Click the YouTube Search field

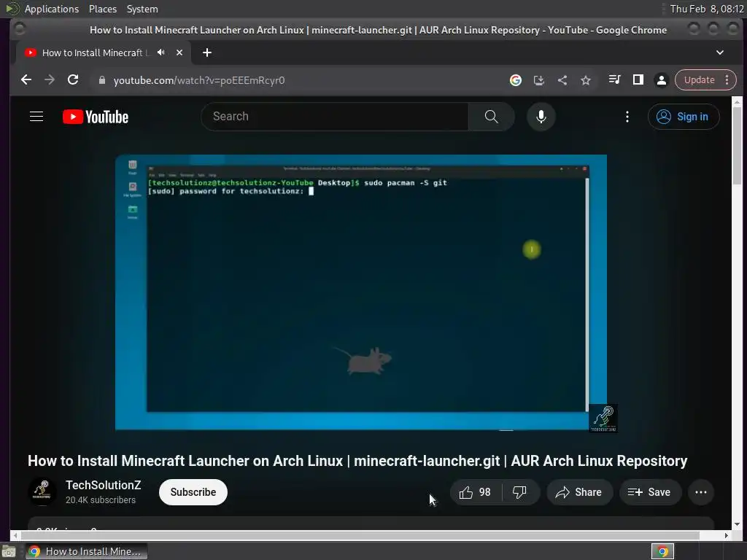click(x=335, y=117)
